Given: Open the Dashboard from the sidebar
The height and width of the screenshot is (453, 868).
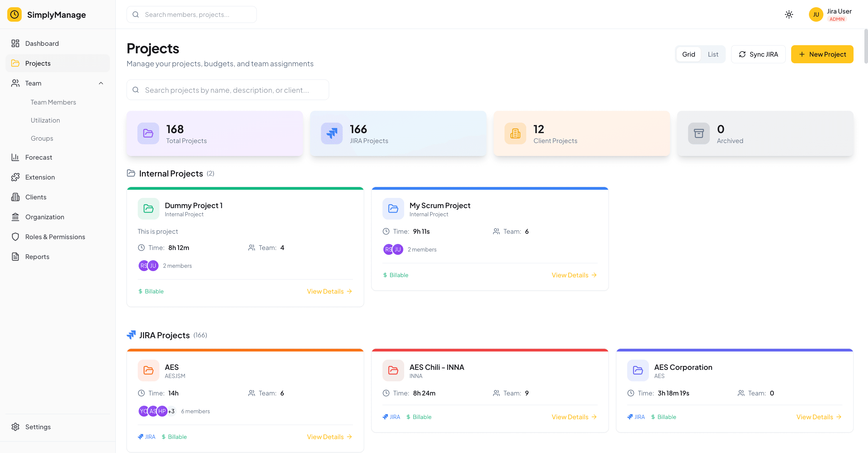Looking at the screenshot, I should click(x=42, y=43).
